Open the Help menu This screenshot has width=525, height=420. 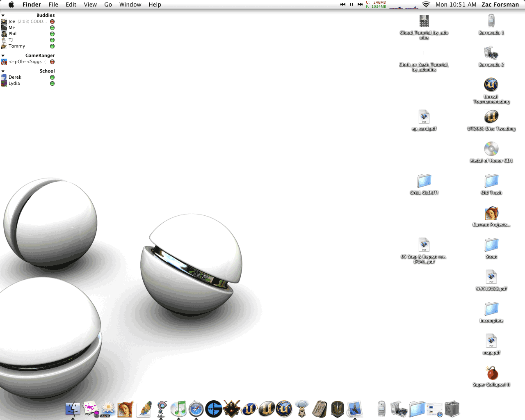(x=155, y=5)
